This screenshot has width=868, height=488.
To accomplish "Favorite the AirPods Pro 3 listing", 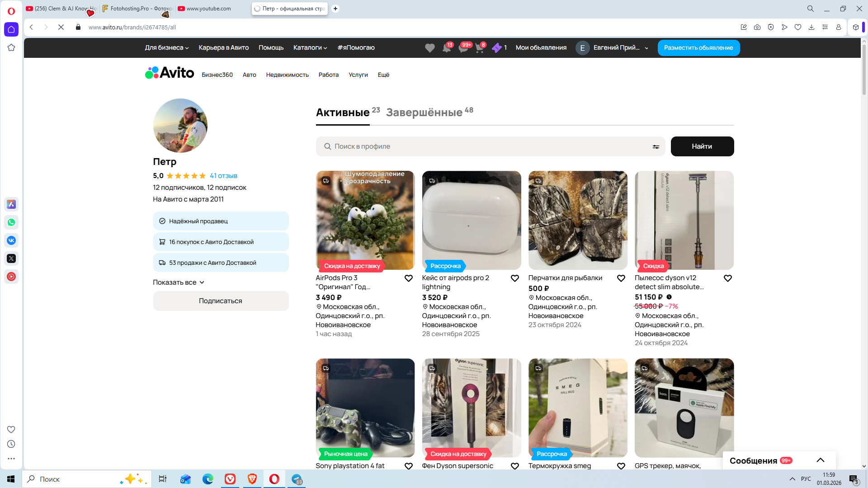I will [x=408, y=278].
